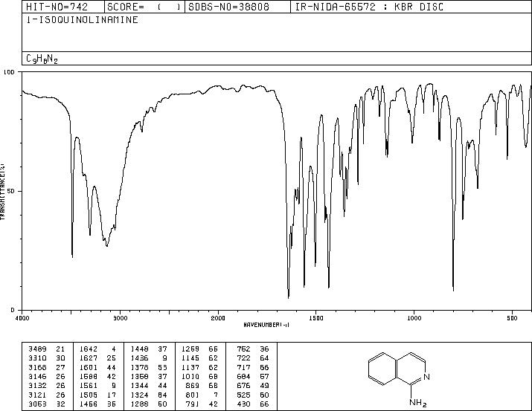532x411 pixels.
Task: Click the 3000 label on the wavenumber axis
Action: 120,318
